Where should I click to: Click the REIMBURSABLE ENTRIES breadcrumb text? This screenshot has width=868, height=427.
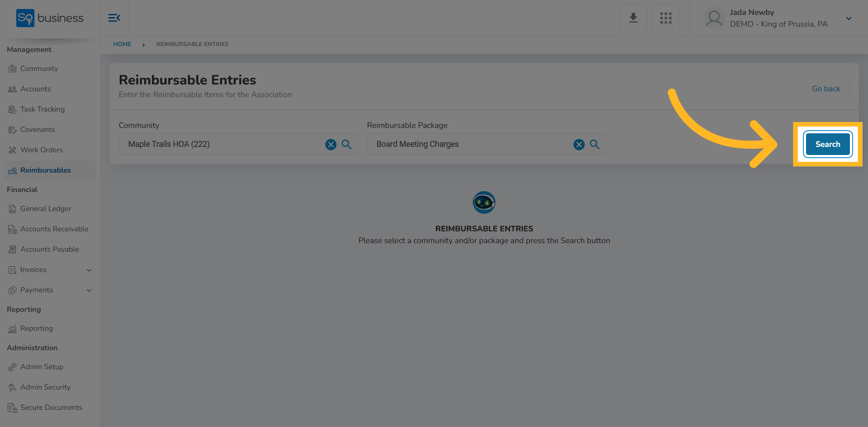tap(192, 44)
